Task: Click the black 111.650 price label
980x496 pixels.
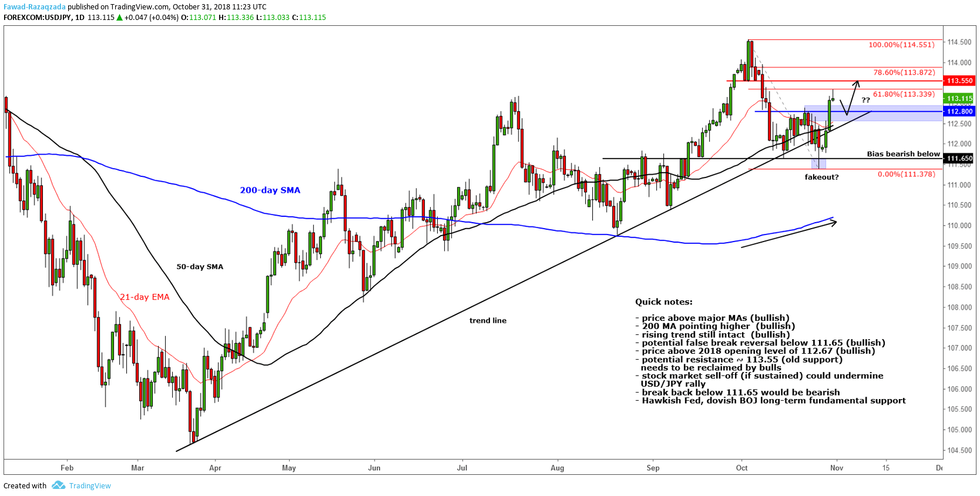Action: pos(959,158)
